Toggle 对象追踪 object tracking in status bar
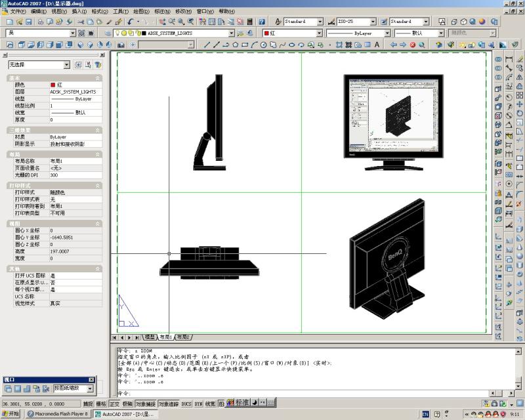Image resolution: width=525 pixels, height=420 pixels. click(x=169, y=404)
